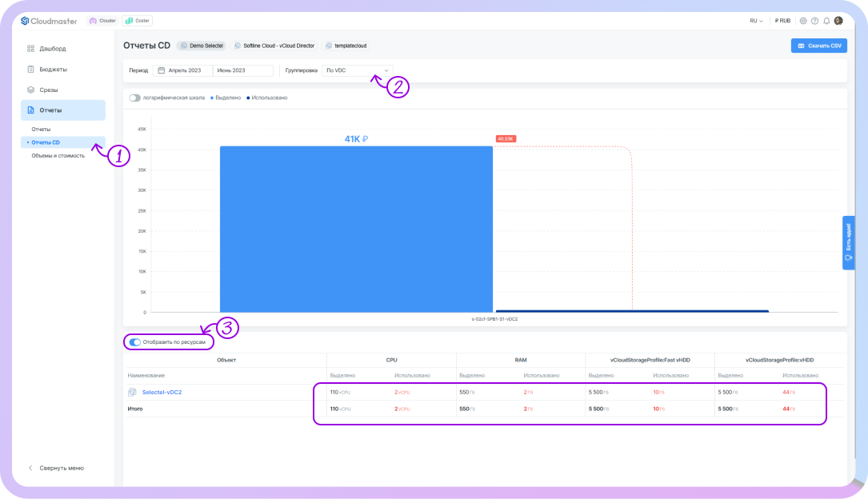Viewport: 868px width, 499px height.
Task: Click the help question mark icon
Action: click(814, 21)
